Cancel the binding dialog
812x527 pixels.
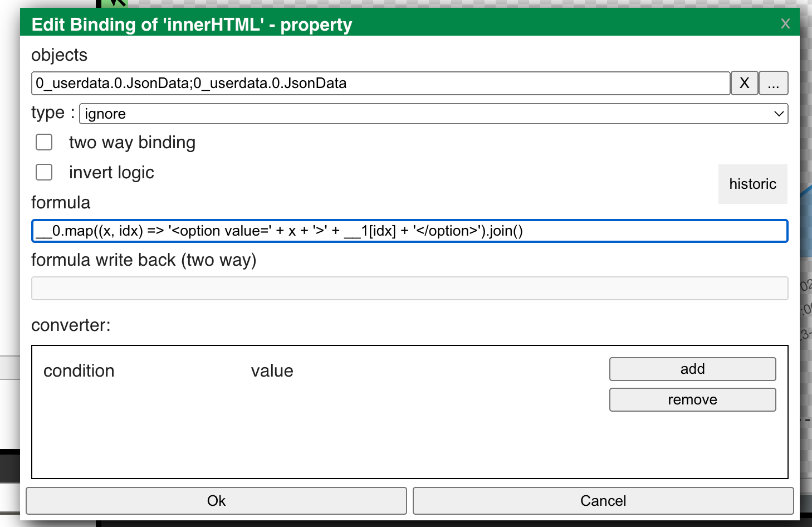[x=603, y=501]
